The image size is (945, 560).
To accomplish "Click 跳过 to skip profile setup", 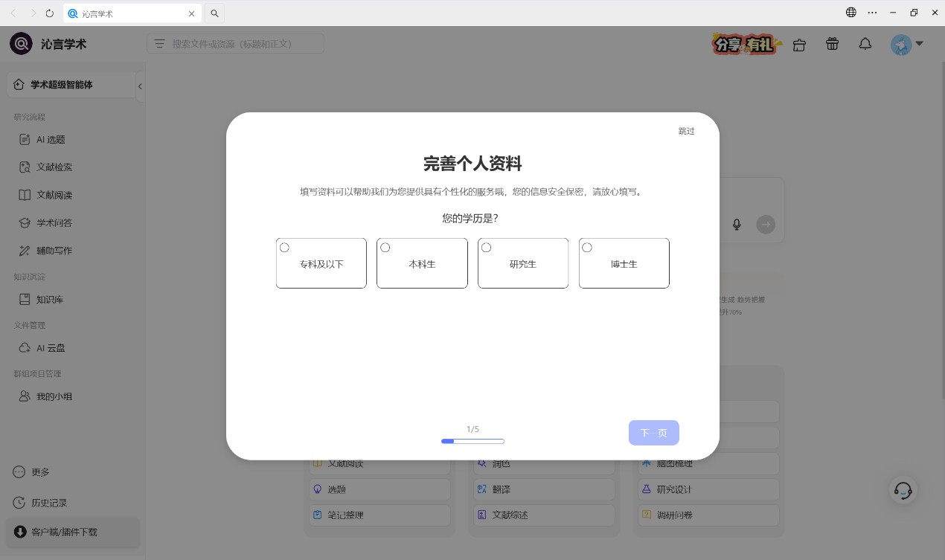I will [x=686, y=131].
